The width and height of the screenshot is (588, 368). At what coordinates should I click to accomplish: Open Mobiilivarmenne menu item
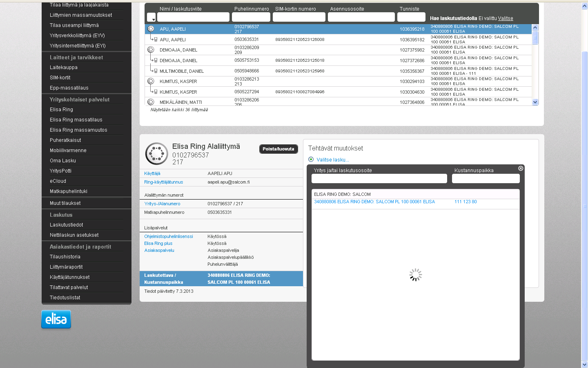pos(68,150)
